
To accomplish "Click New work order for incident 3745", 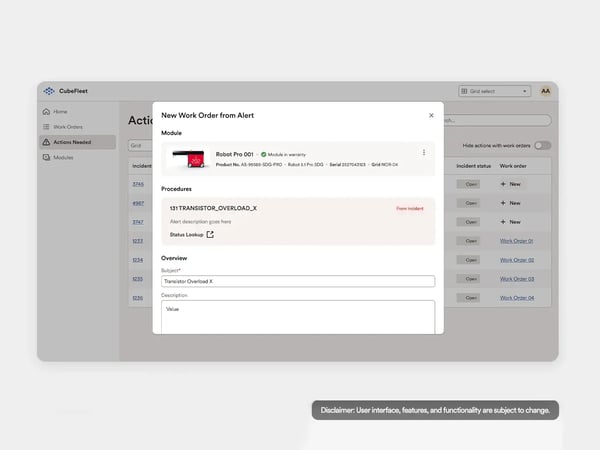I will tap(510, 184).
